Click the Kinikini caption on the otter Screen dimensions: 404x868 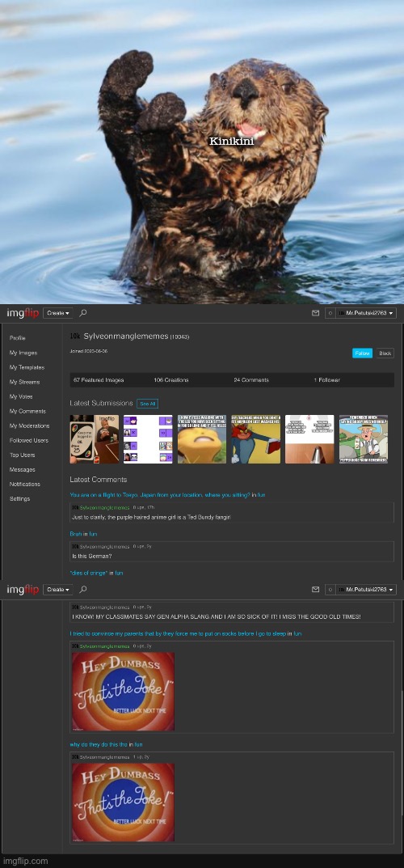coord(232,141)
